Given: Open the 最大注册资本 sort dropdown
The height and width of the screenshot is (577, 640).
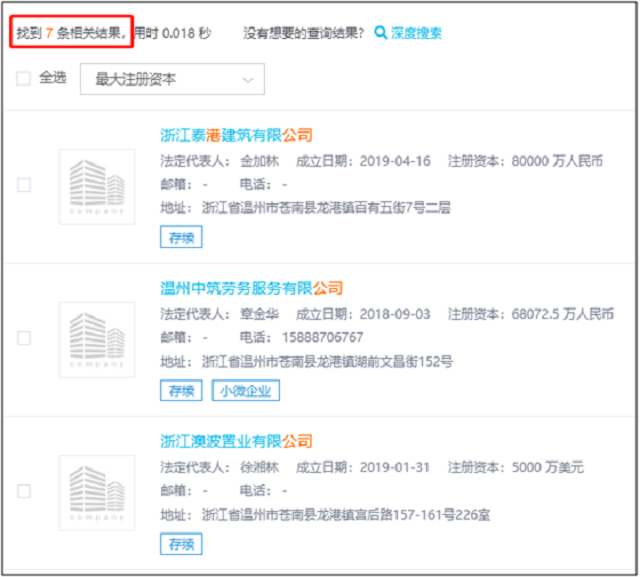Looking at the screenshot, I should click(x=172, y=79).
